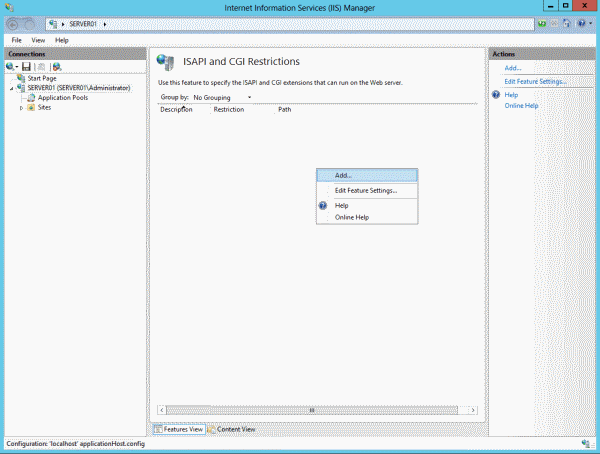Click the Back navigation arrow button

click(x=13, y=25)
